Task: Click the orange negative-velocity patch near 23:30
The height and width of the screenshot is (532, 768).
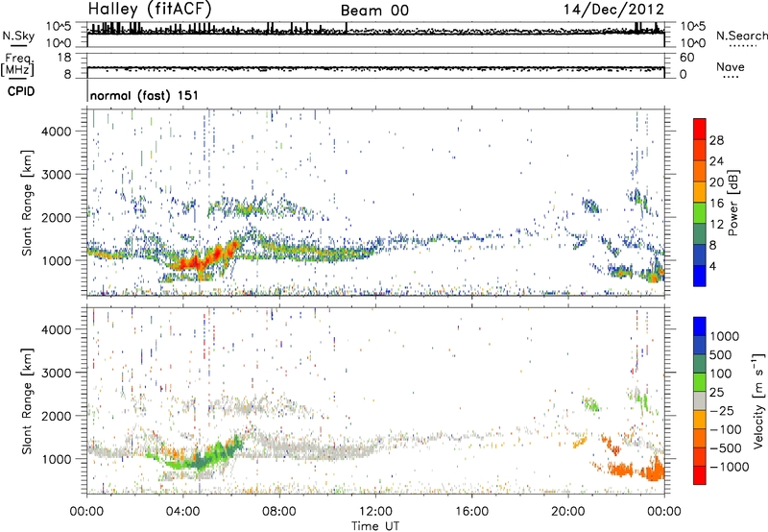Action: (x=654, y=472)
